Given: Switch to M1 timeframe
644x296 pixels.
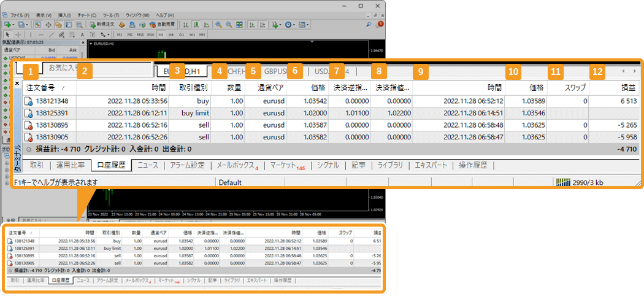Looking at the screenshot, I should click(x=120, y=35).
